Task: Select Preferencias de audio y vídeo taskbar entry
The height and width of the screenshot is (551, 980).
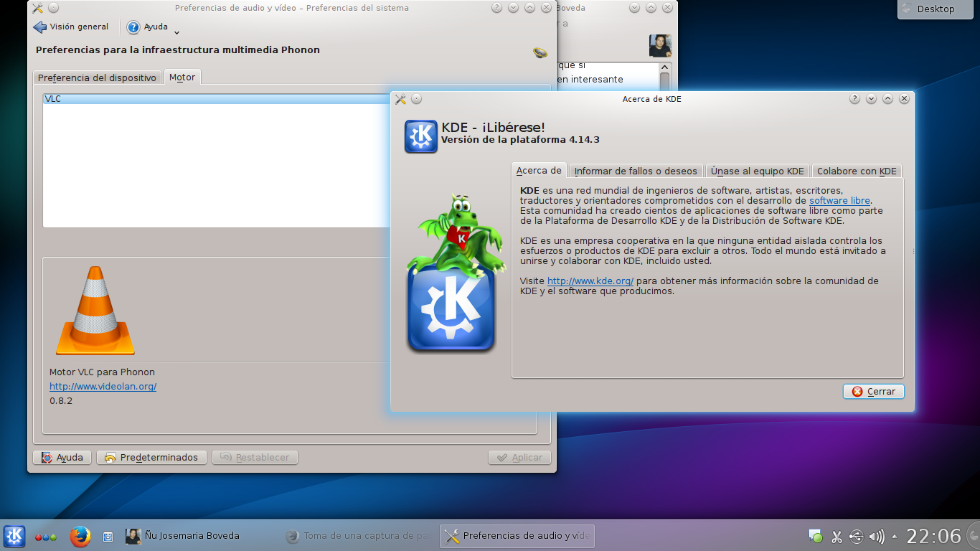Action: point(517,536)
